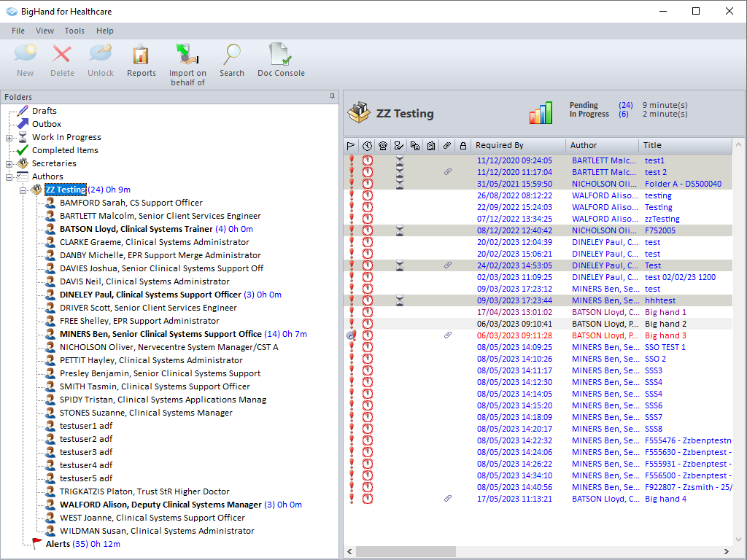This screenshot has height=560, width=747.
Task: Expand the Secretaries folder
Action: (x=9, y=164)
